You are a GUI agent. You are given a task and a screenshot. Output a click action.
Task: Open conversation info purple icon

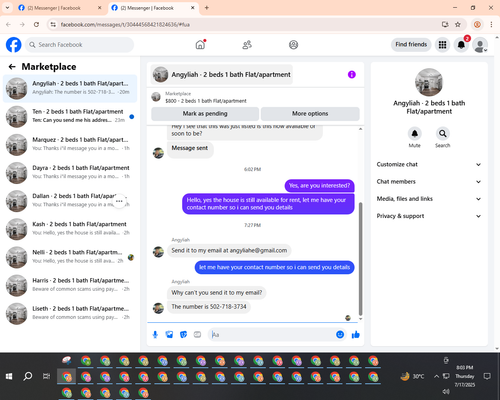click(352, 75)
